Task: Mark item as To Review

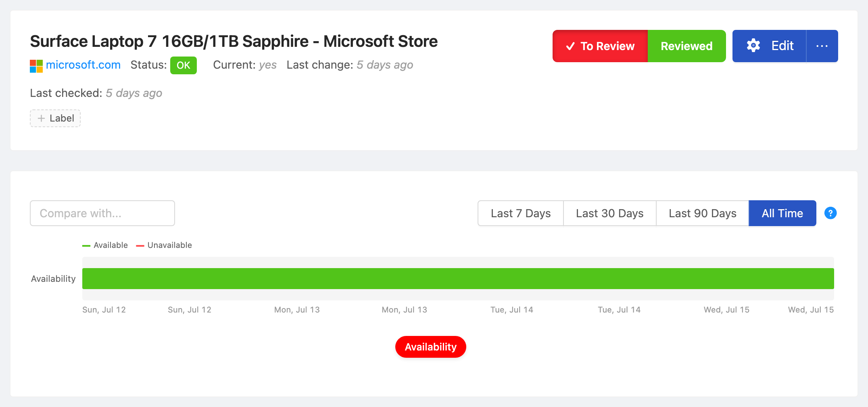Action: (600, 46)
